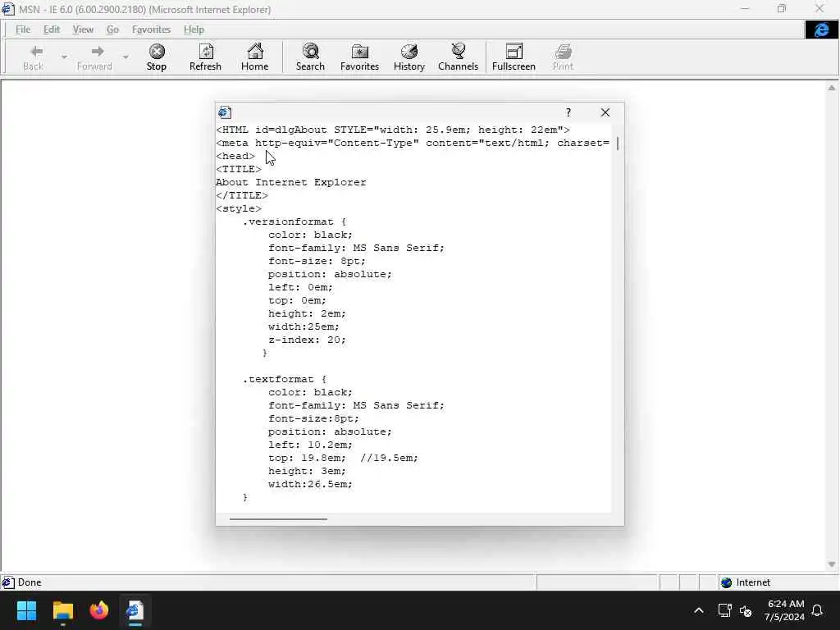This screenshot has width=840, height=630.
Task: Click the '.textformat {' line
Action: [x=285, y=379]
